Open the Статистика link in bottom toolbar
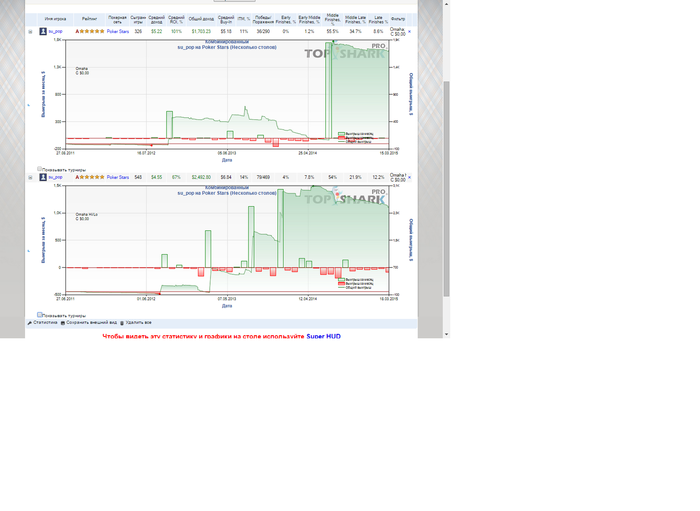This screenshot has width=700, height=511. coord(45,322)
